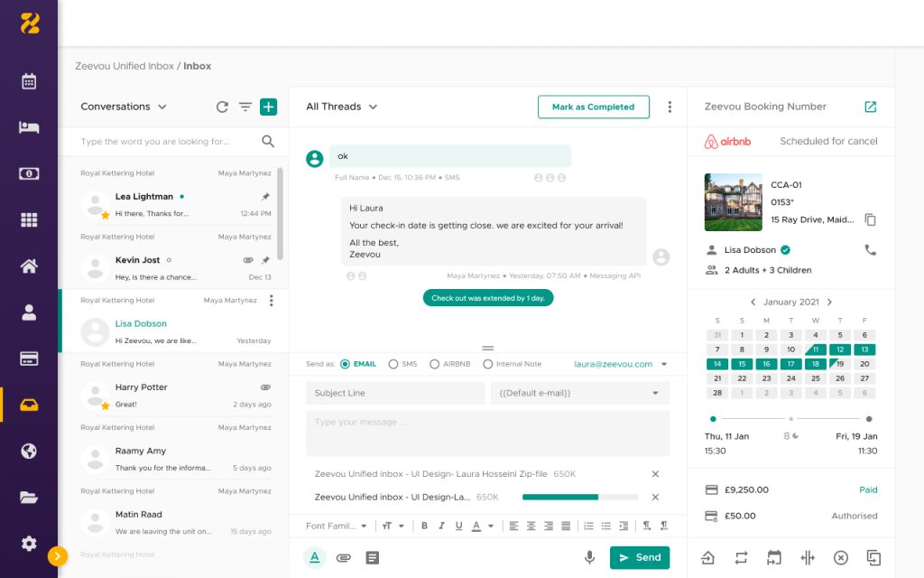Start voice recording with microphone
Viewport: 924px width, 578px height.
click(589, 557)
